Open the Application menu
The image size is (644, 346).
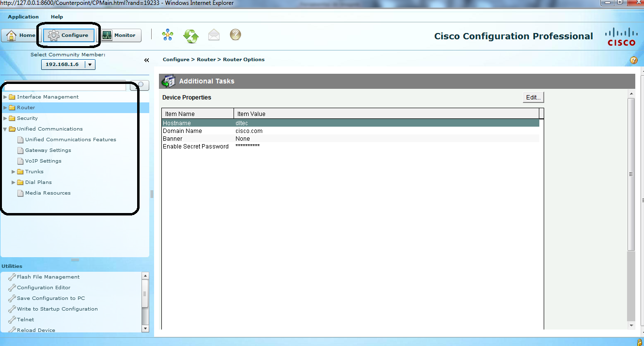23,17
